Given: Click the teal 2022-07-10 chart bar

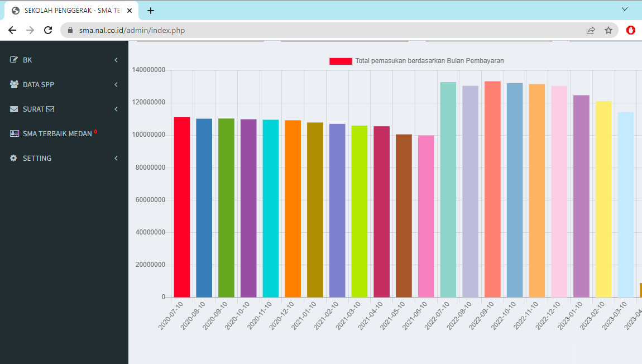Looking at the screenshot, I should coord(448,190).
